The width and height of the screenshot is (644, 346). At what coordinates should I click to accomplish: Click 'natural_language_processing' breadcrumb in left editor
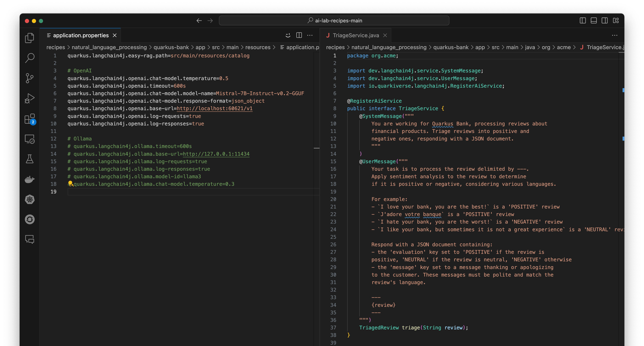[x=109, y=47]
